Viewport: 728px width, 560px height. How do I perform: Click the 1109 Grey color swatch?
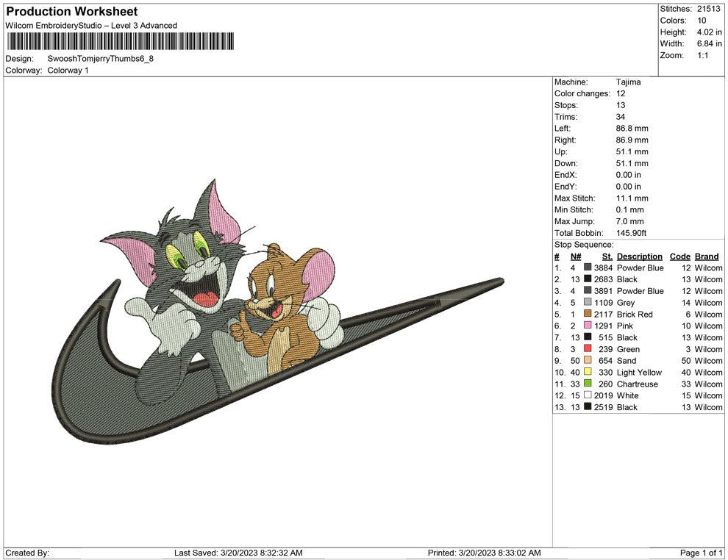[x=588, y=302]
